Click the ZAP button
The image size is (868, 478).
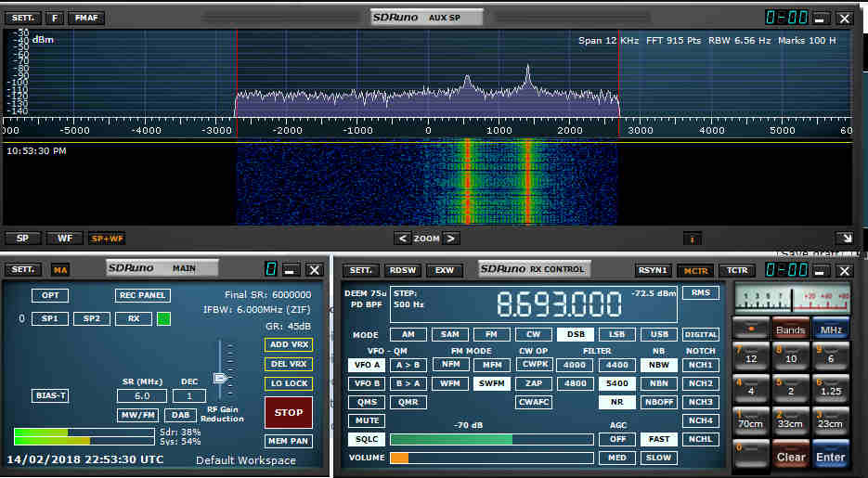pos(534,383)
